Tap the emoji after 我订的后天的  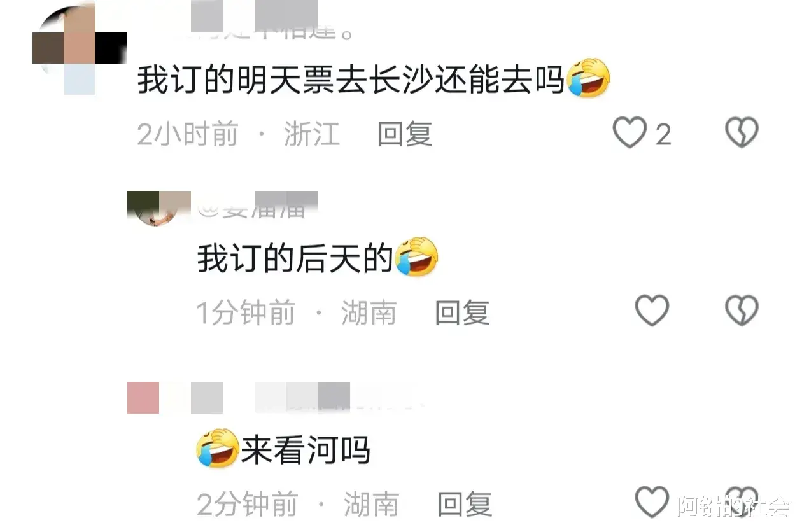pos(417,256)
